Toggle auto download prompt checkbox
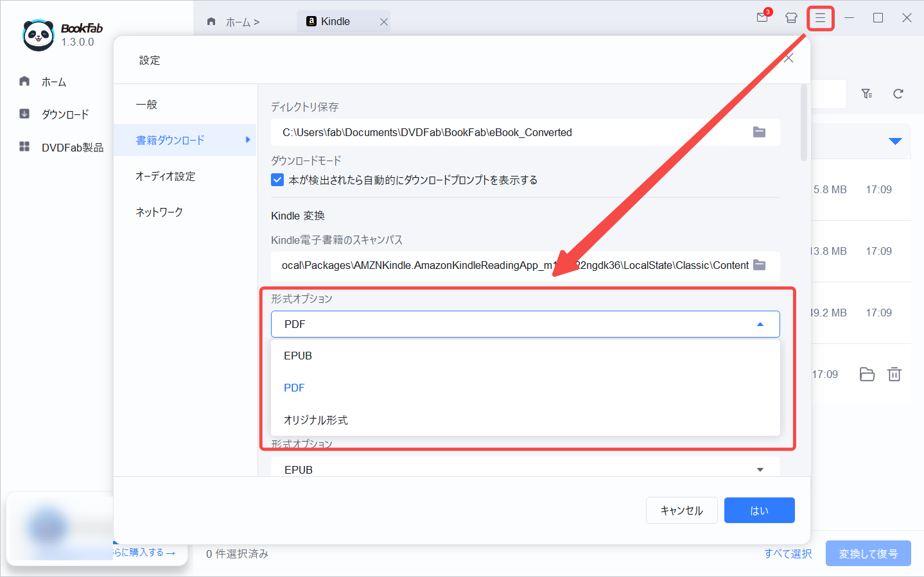 pos(277,180)
